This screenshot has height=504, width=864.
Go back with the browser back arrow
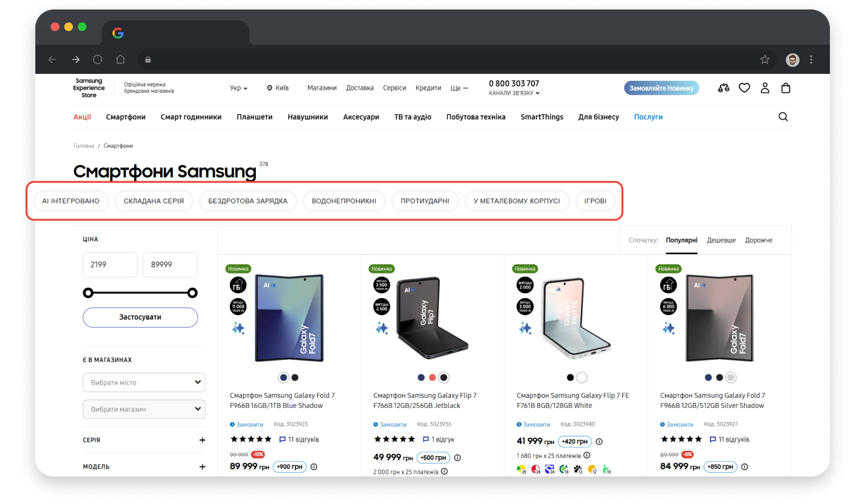pyautogui.click(x=52, y=59)
